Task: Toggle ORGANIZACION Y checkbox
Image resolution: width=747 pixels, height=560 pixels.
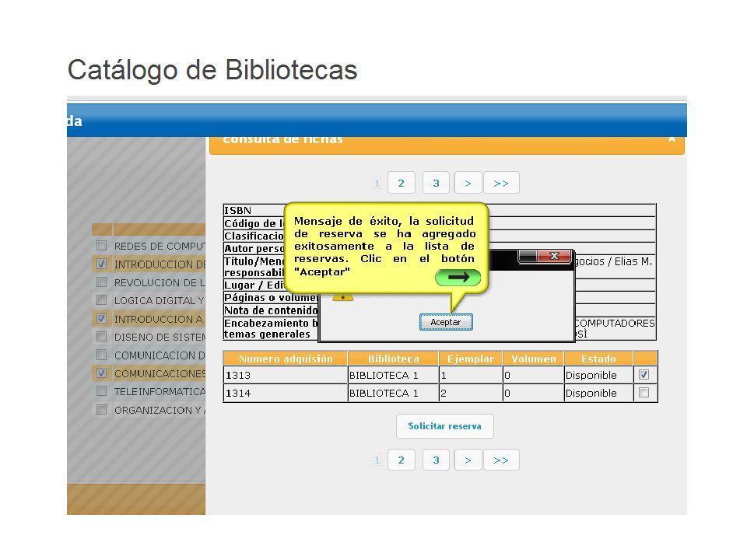Action: (x=101, y=410)
